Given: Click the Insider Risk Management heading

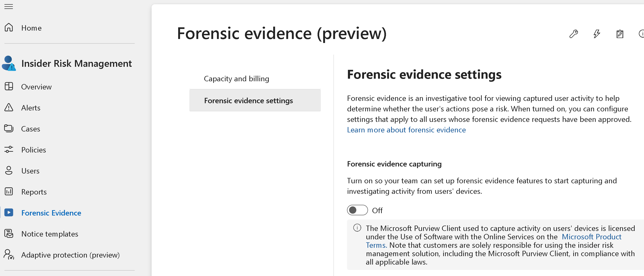Looking at the screenshot, I should click(77, 64).
